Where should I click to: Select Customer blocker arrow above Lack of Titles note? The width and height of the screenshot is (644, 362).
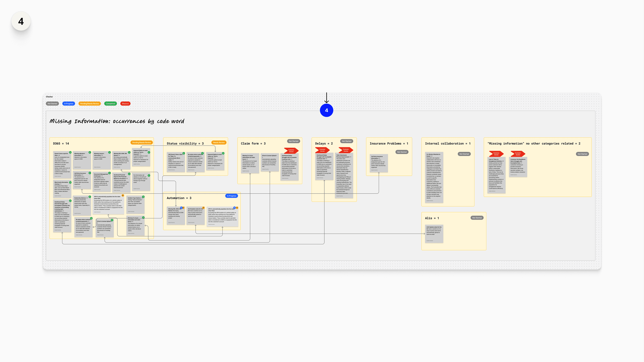(x=496, y=154)
